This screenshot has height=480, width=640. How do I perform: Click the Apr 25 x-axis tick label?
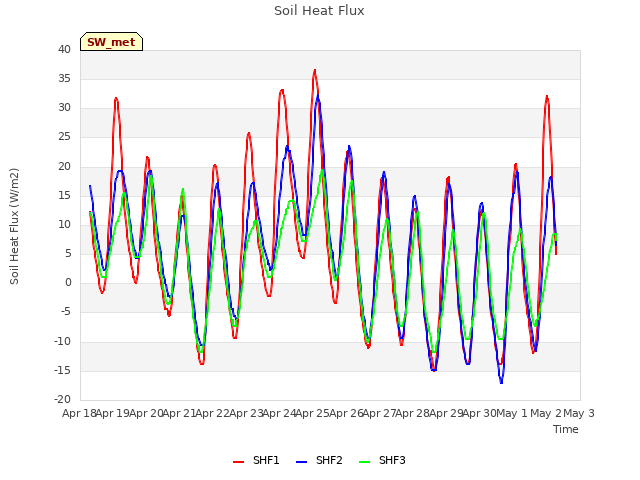312,413
